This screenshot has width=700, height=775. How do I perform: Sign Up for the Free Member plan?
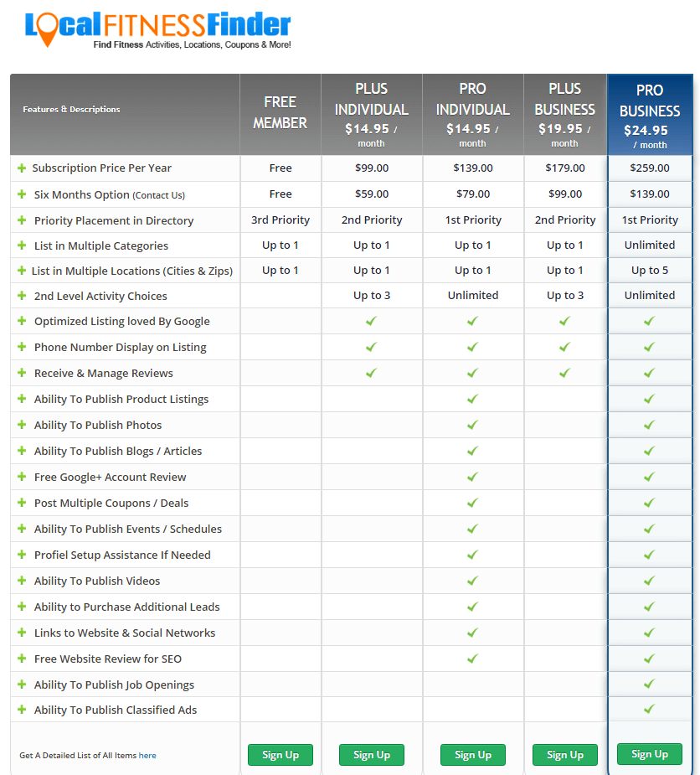pos(281,755)
